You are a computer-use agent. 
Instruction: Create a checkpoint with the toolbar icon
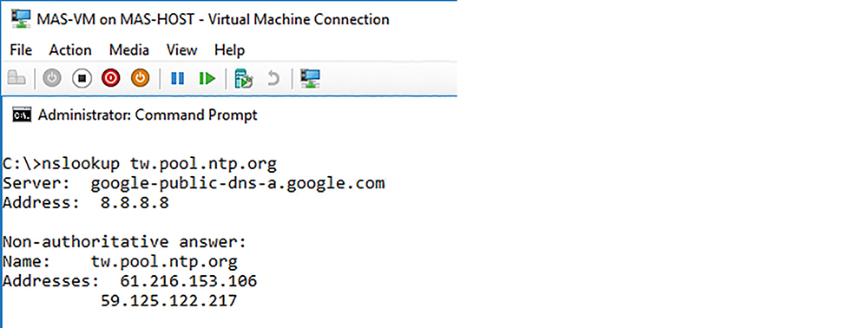pos(244,79)
